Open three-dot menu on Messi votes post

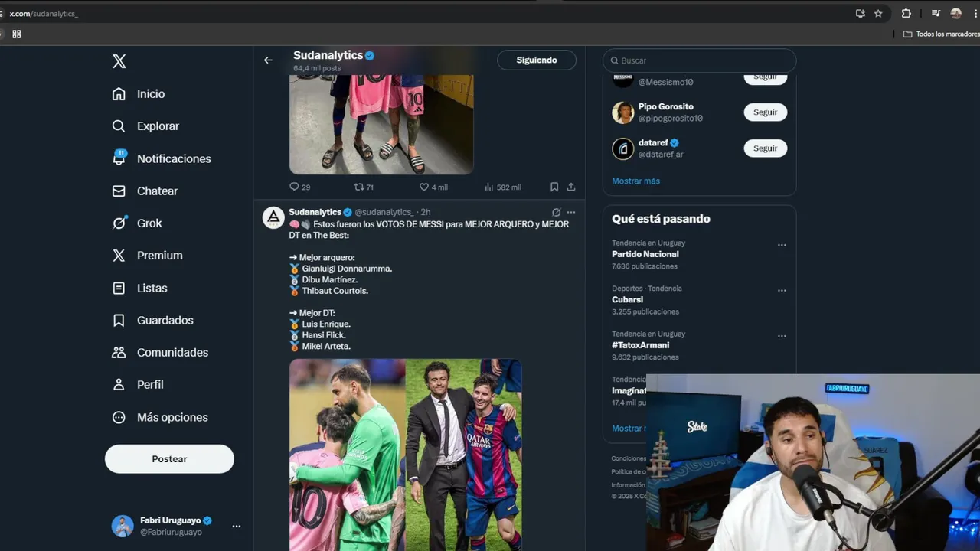click(x=571, y=212)
